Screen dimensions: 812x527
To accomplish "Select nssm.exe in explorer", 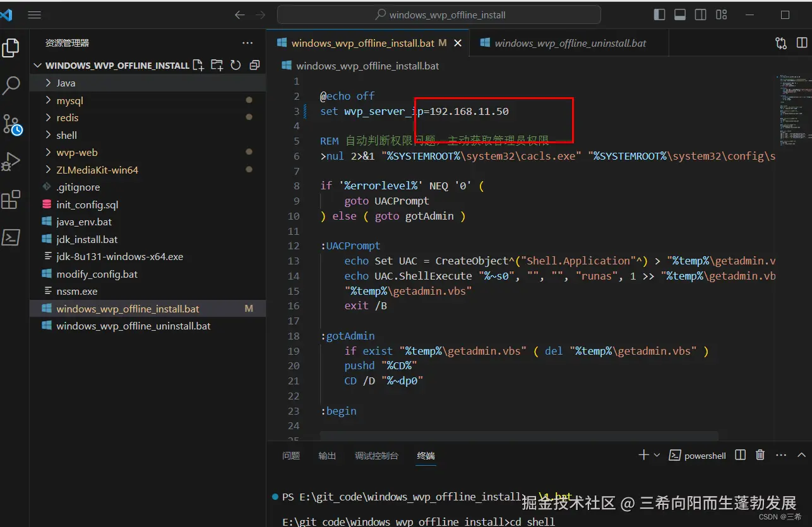I will (148, 291).
